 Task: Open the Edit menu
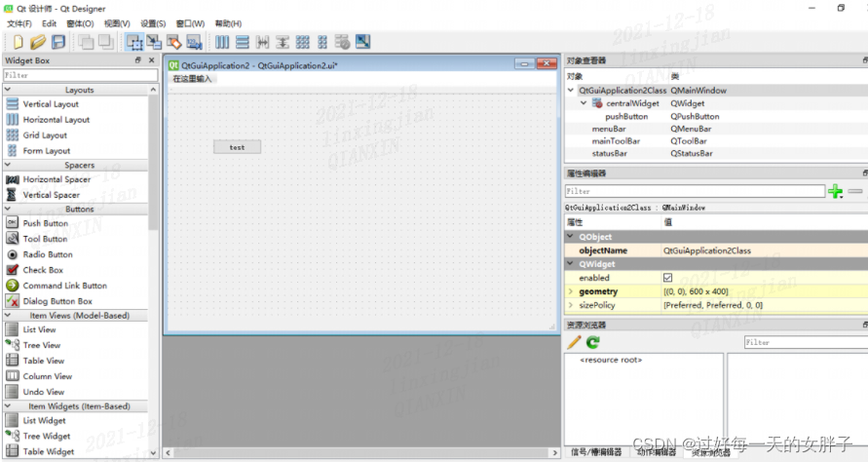pos(49,23)
